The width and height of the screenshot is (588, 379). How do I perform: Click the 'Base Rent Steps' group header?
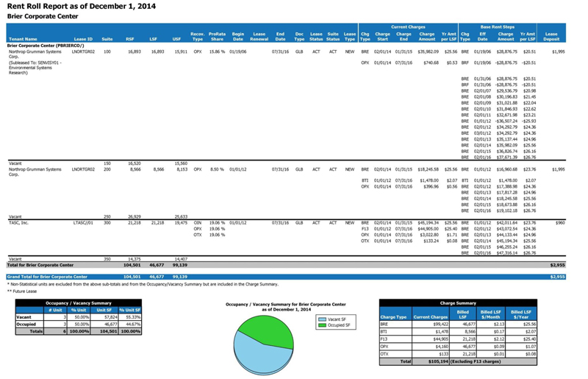498,27
